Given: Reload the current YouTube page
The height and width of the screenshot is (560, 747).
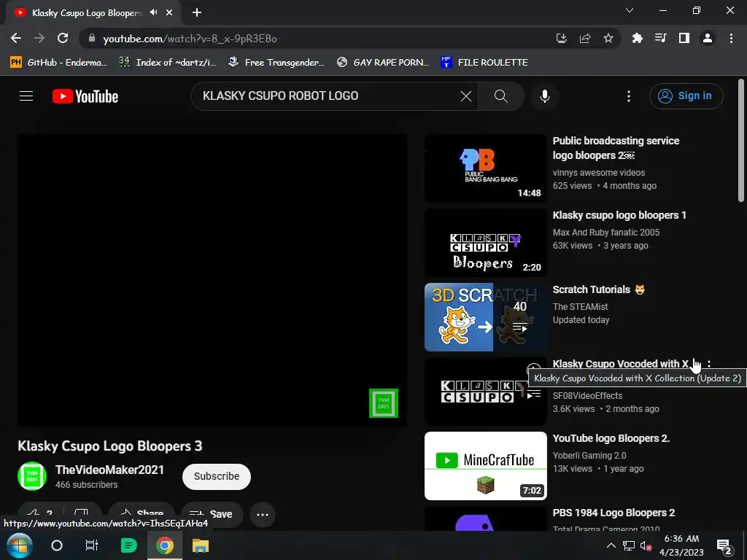Looking at the screenshot, I should 63,38.
